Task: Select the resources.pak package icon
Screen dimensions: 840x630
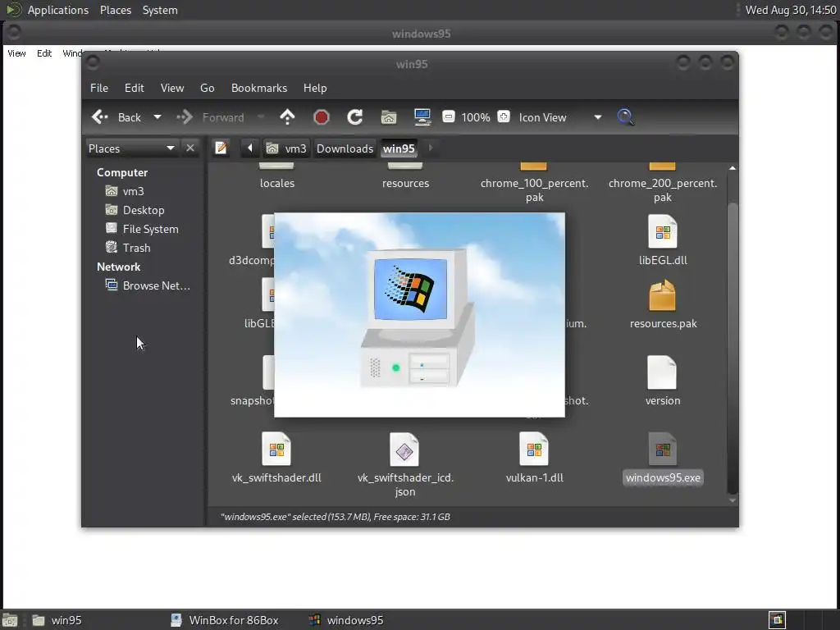Action: point(663,295)
